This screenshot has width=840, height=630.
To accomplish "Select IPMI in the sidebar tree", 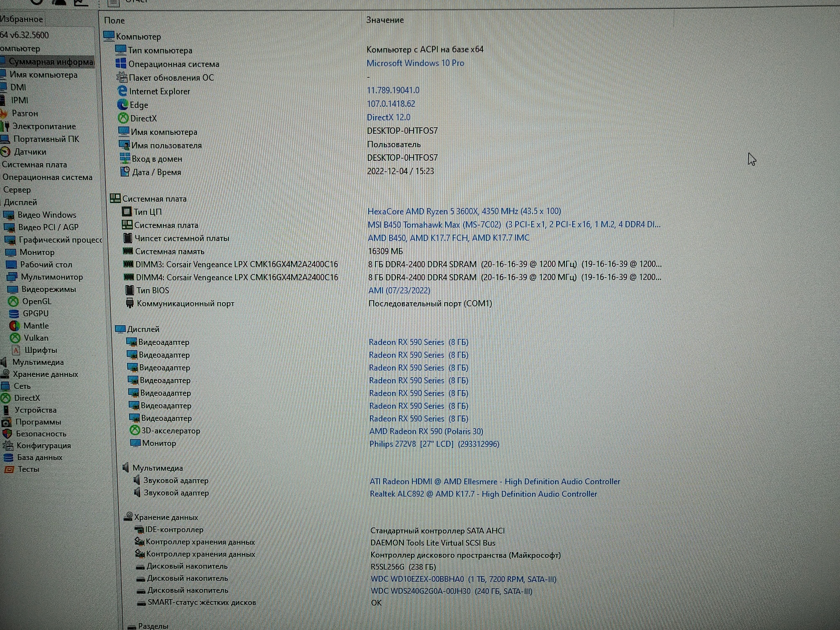I will [x=19, y=100].
